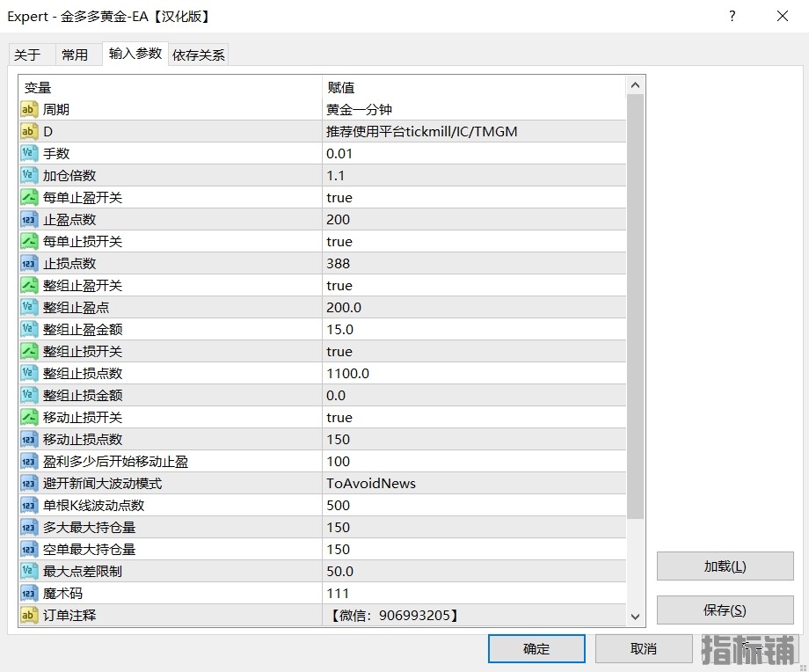Click the 确定 button

coord(536,649)
